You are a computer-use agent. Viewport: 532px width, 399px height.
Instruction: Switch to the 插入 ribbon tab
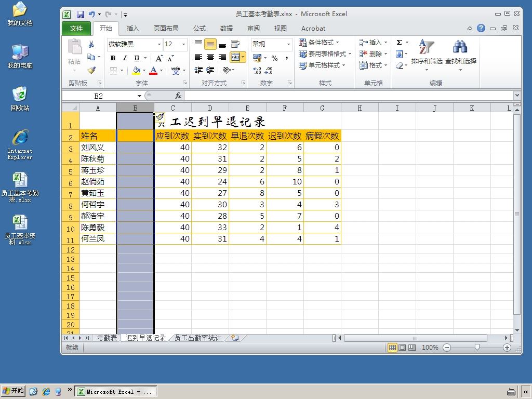[x=132, y=29]
